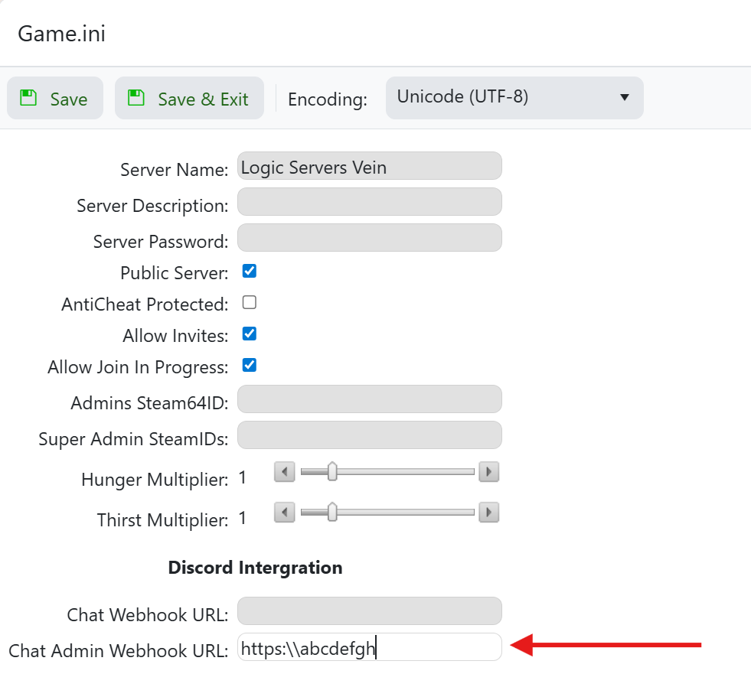Image resolution: width=751 pixels, height=700 pixels.
Task: Toggle the Allow Invites checkbox
Action: tap(249, 334)
